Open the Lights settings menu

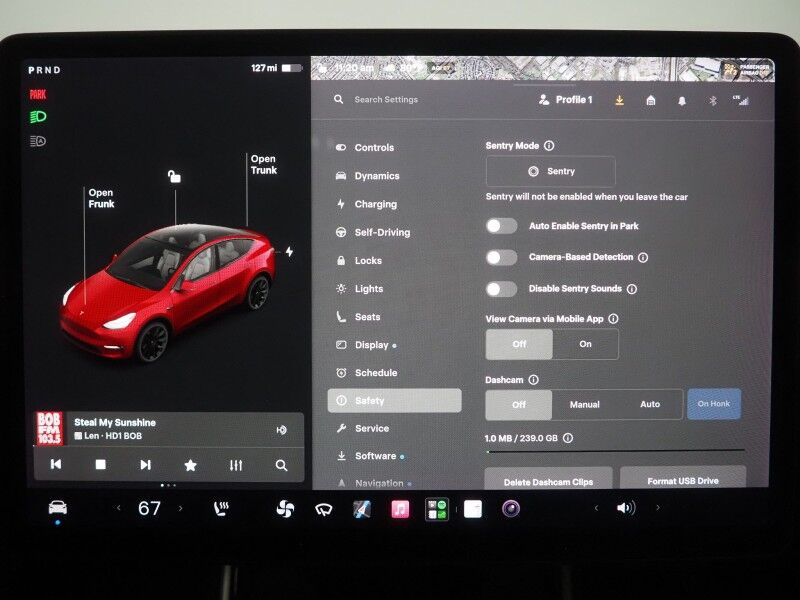[x=359, y=289]
